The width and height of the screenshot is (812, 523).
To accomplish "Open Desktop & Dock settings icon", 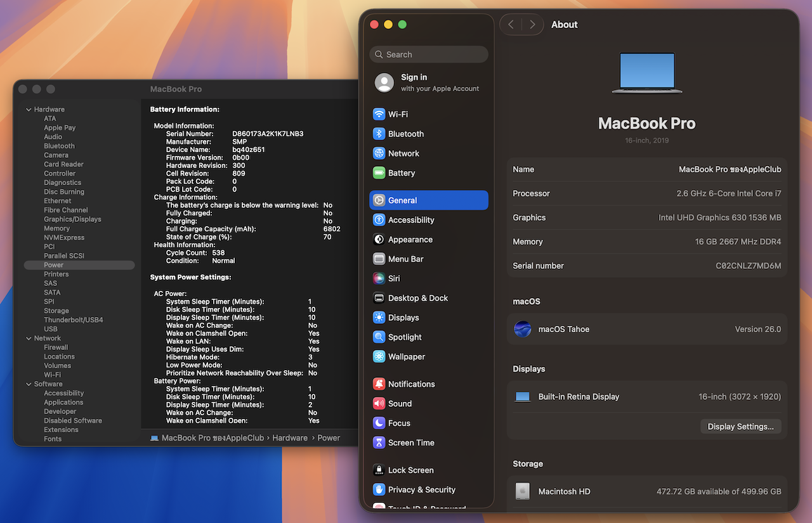I will point(379,298).
